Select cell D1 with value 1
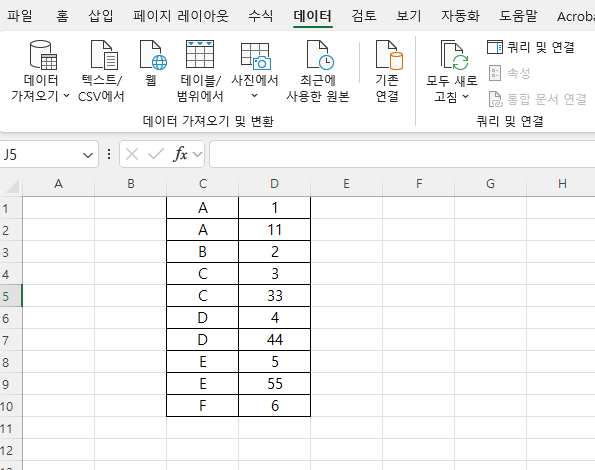Image resolution: width=595 pixels, height=470 pixels. coord(274,207)
